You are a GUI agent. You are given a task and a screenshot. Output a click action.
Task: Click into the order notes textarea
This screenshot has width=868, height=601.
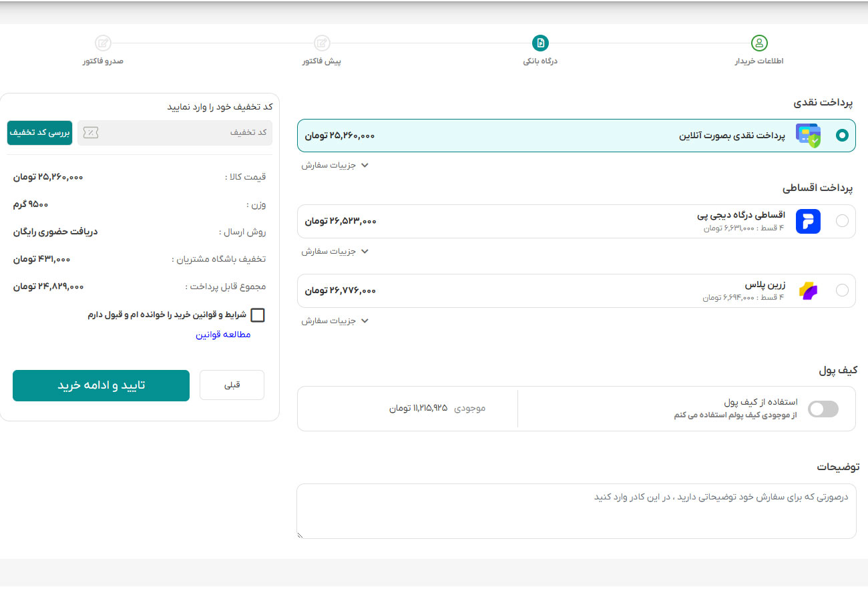(576, 511)
